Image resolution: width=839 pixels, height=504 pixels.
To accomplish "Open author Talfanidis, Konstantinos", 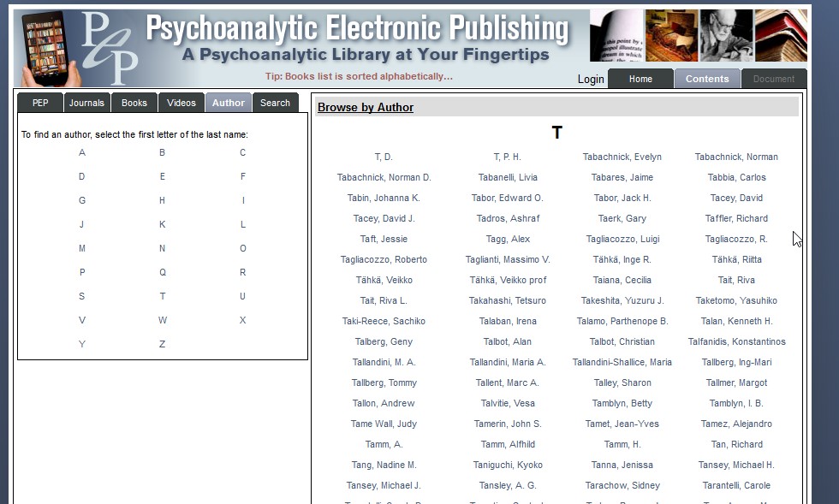I will pyautogui.click(x=737, y=341).
